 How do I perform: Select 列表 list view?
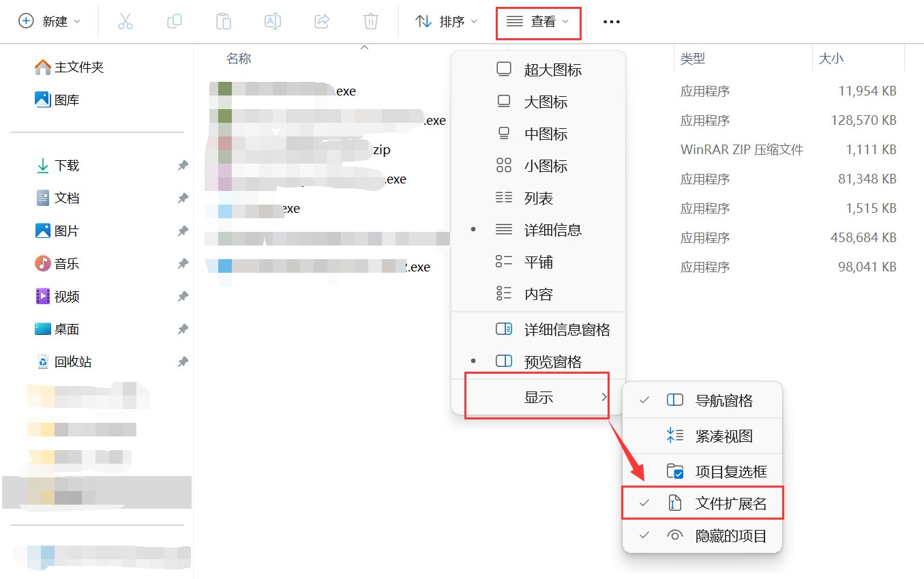coord(538,198)
